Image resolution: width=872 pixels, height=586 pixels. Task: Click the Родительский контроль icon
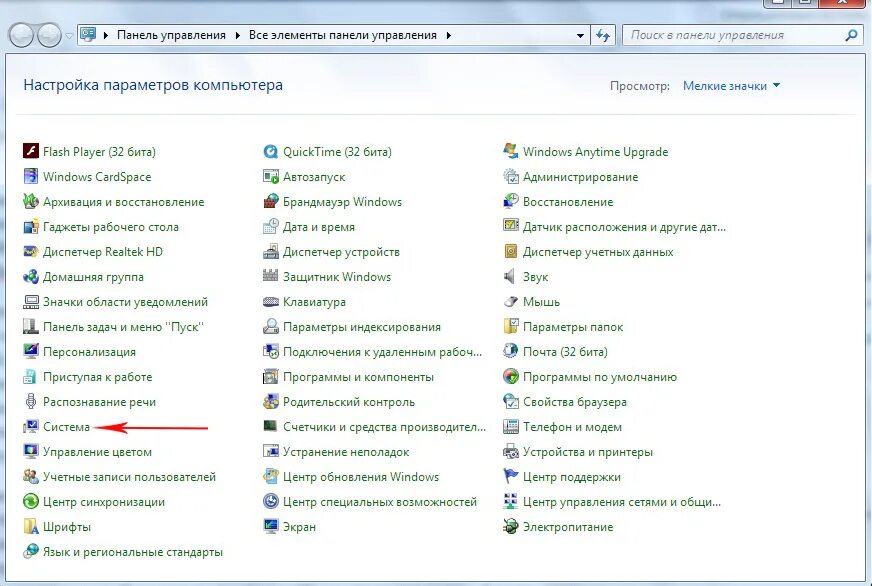click(x=270, y=401)
